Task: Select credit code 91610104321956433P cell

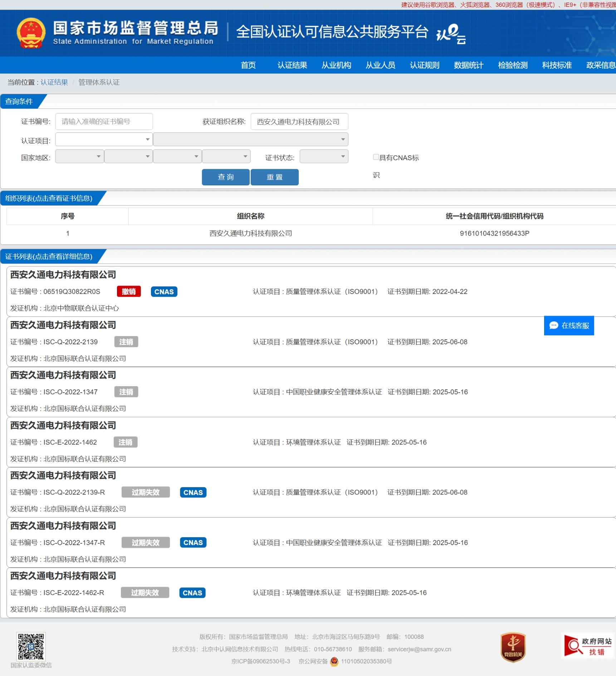Action: (x=494, y=233)
